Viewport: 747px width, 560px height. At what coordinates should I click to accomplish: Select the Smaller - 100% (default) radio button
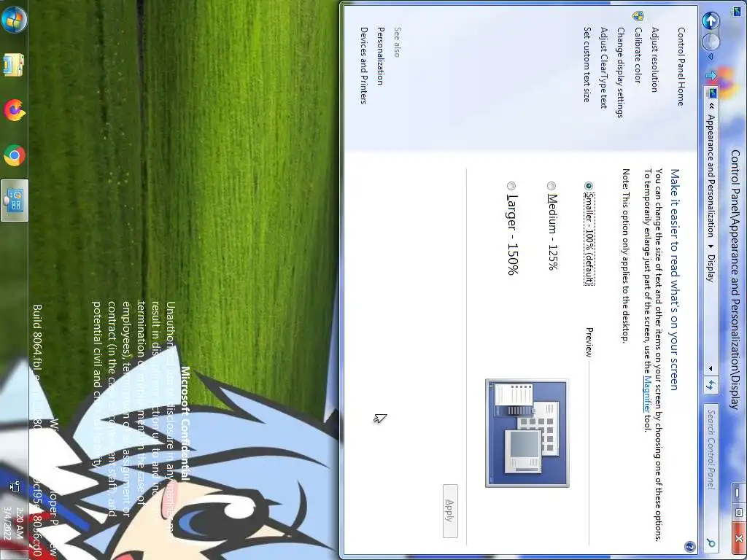589,186
